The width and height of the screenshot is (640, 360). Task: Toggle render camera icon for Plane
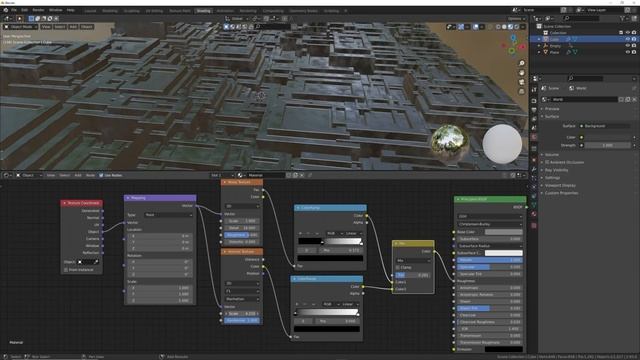634,52
